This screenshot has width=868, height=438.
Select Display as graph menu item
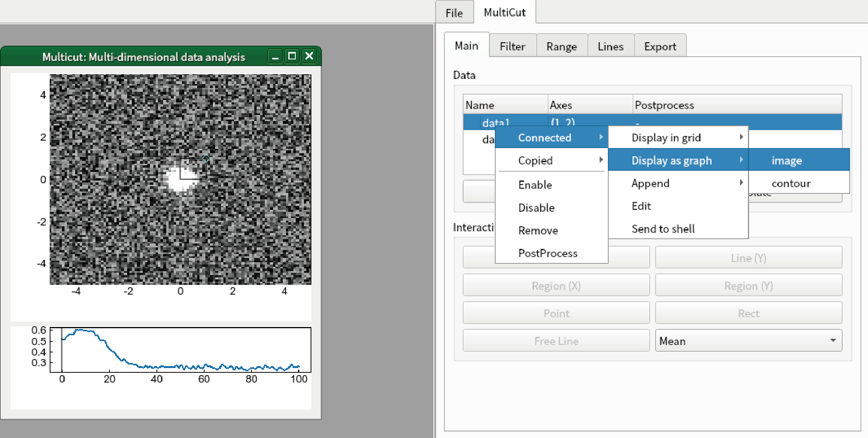pyautogui.click(x=678, y=160)
